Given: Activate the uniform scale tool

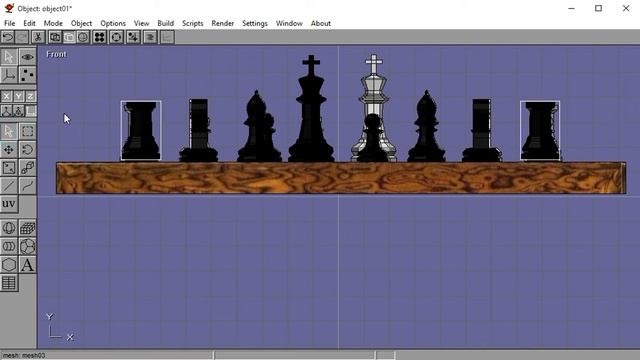Looking at the screenshot, I should pos(27,168).
